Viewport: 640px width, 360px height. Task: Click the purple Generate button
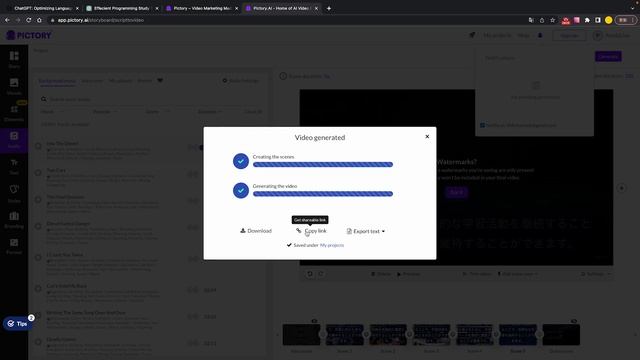tap(608, 56)
